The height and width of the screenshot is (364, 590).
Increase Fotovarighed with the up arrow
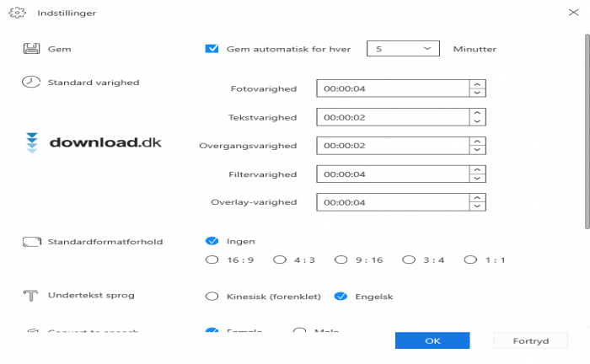pyautogui.click(x=478, y=84)
